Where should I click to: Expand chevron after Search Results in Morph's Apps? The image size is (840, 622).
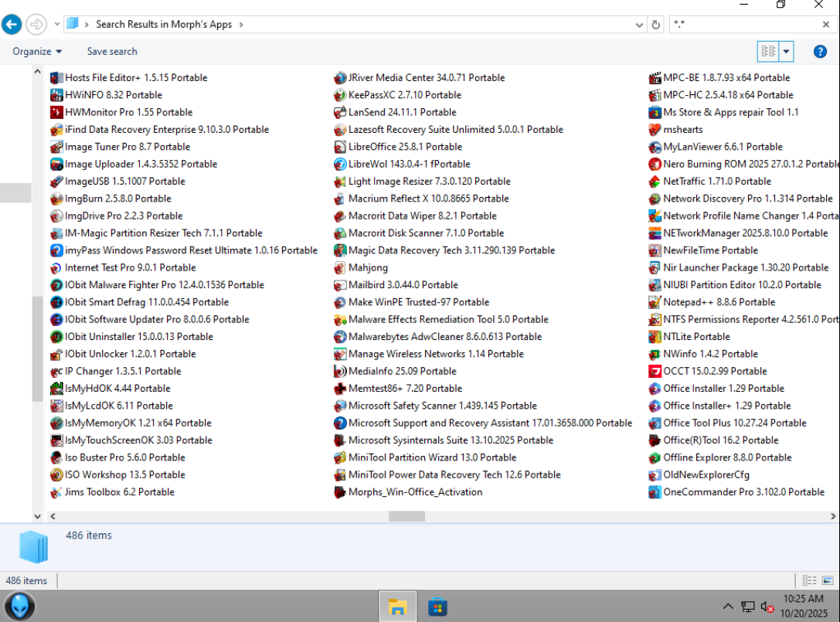click(x=241, y=25)
